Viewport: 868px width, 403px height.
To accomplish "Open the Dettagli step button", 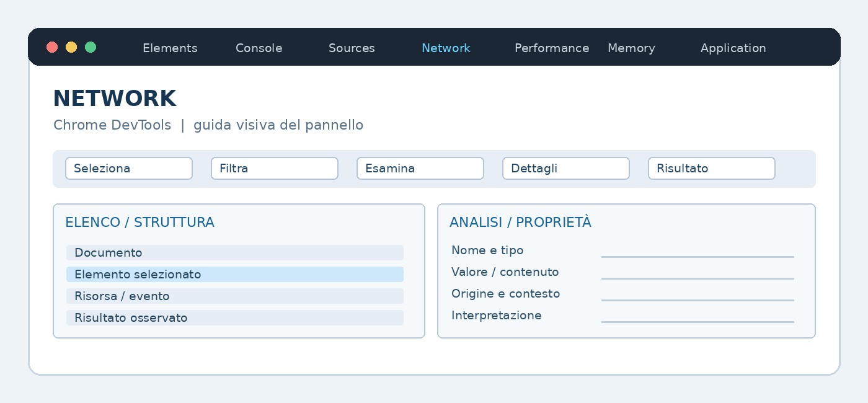I will tap(566, 169).
